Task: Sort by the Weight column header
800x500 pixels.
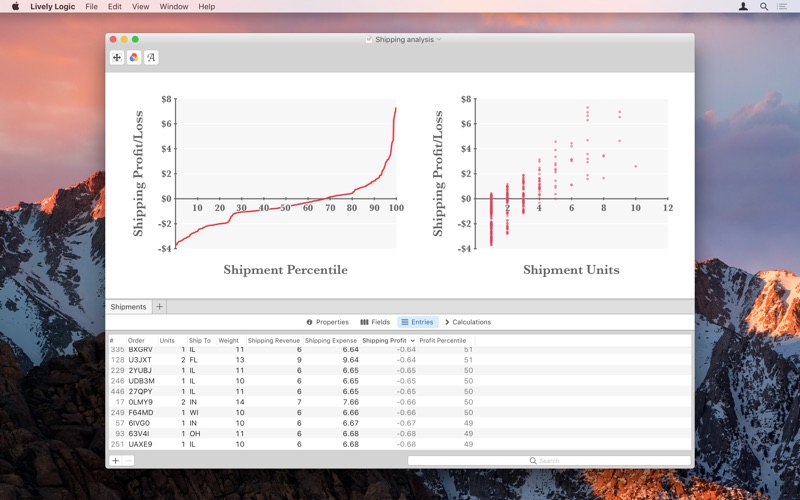Action: click(229, 340)
